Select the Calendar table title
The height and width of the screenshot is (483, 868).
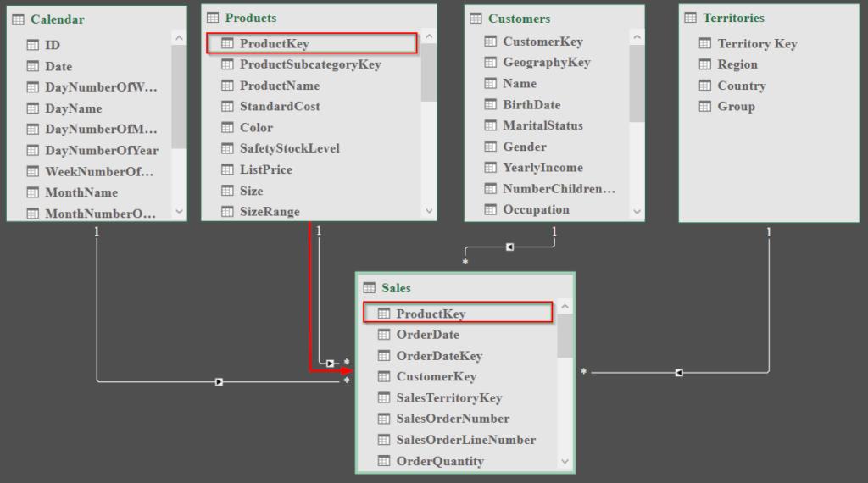click(x=58, y=19)
